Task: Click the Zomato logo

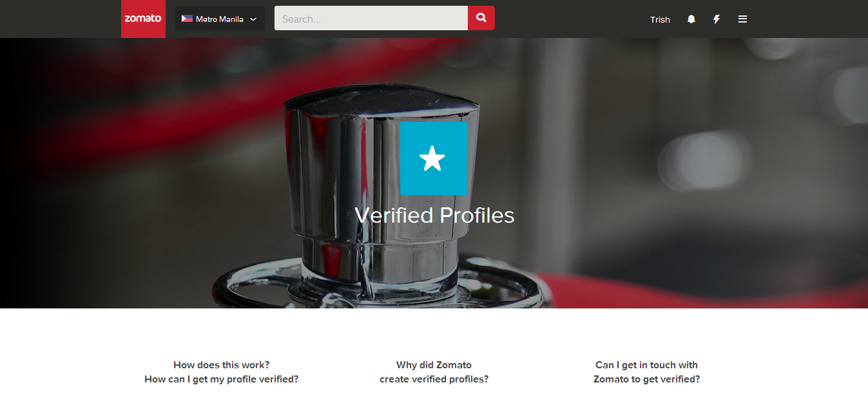Action: click(143, 19)
